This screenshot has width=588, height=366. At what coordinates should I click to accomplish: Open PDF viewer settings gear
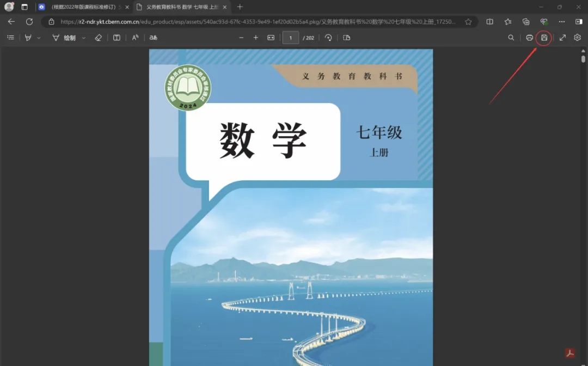(578, 38)
